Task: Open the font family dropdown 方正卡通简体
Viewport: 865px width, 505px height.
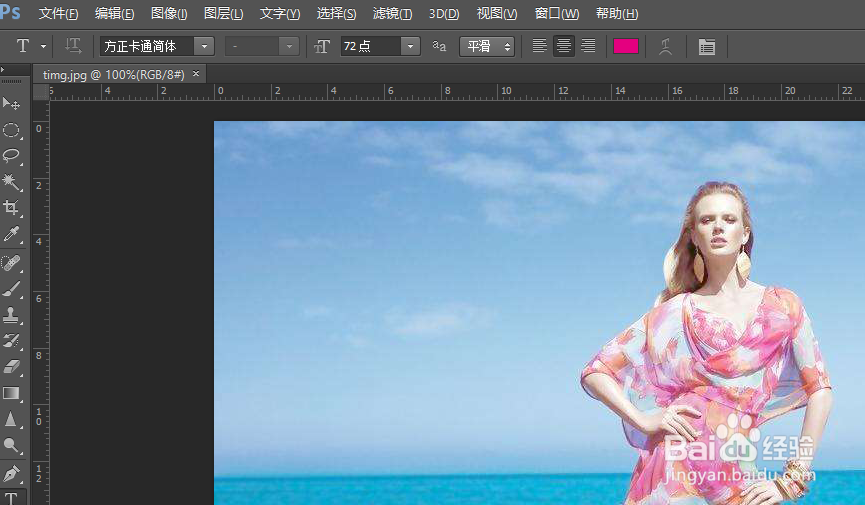Action: (204, 46)
